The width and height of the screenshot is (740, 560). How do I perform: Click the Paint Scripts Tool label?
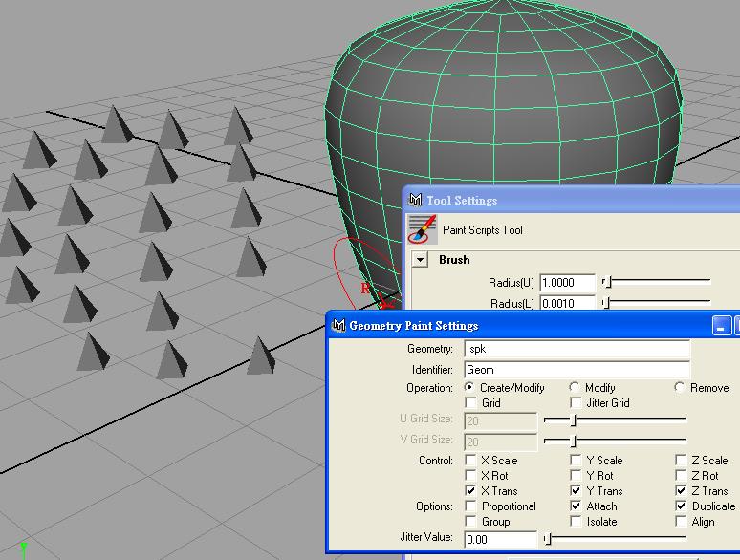click(x=482, y=230)
